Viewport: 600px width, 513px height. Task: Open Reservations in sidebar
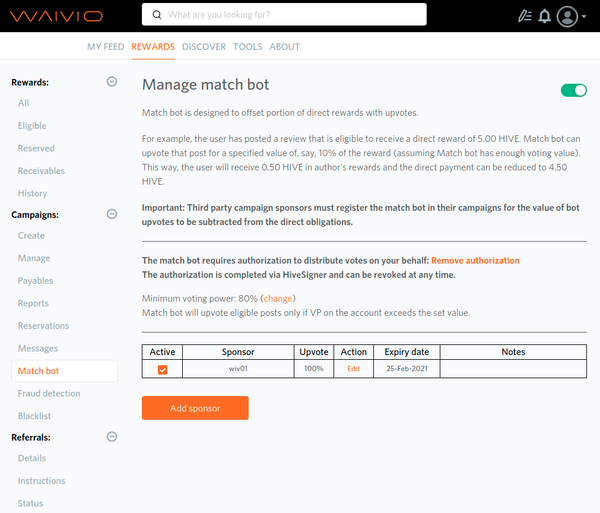44,326
